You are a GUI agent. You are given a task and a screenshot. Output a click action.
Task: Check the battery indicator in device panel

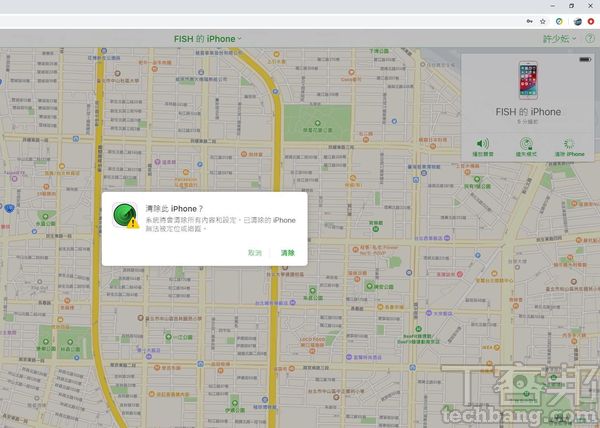pos(585,59)
